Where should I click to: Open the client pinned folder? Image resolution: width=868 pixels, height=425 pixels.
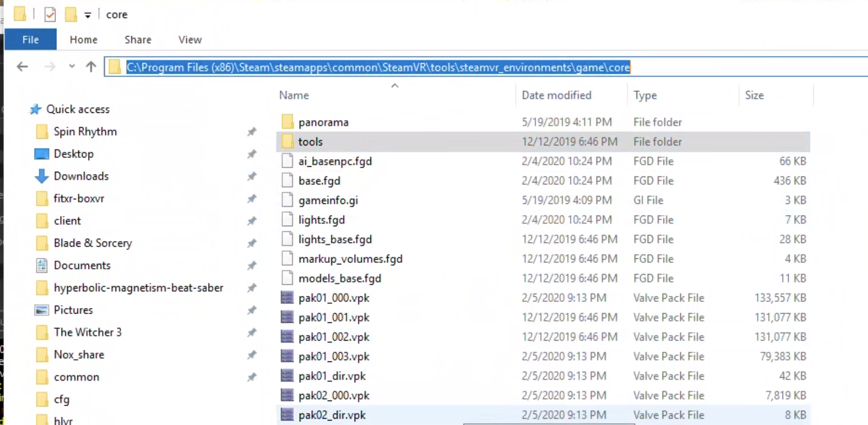tap(67, 221)
